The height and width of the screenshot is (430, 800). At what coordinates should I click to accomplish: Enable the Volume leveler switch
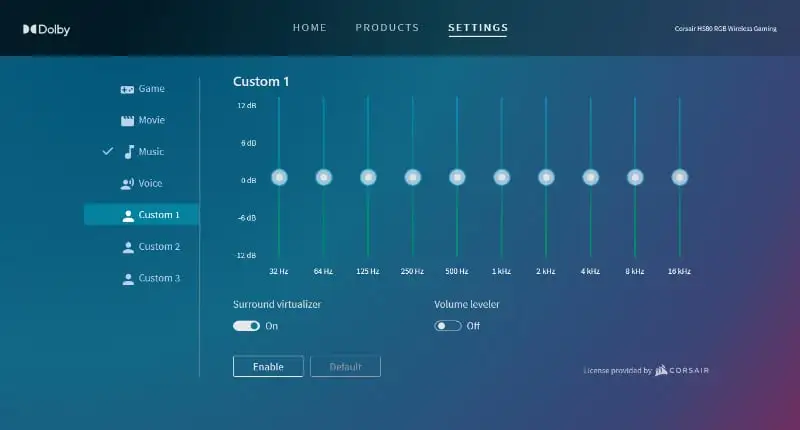click(448, 326)
